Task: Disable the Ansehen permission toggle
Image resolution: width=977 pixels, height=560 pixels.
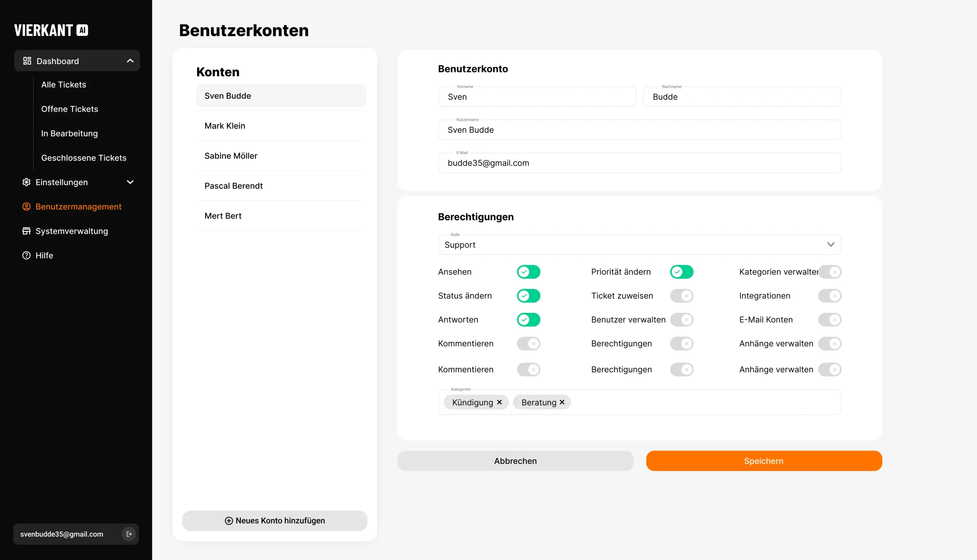Action: [x=528, y=272]
